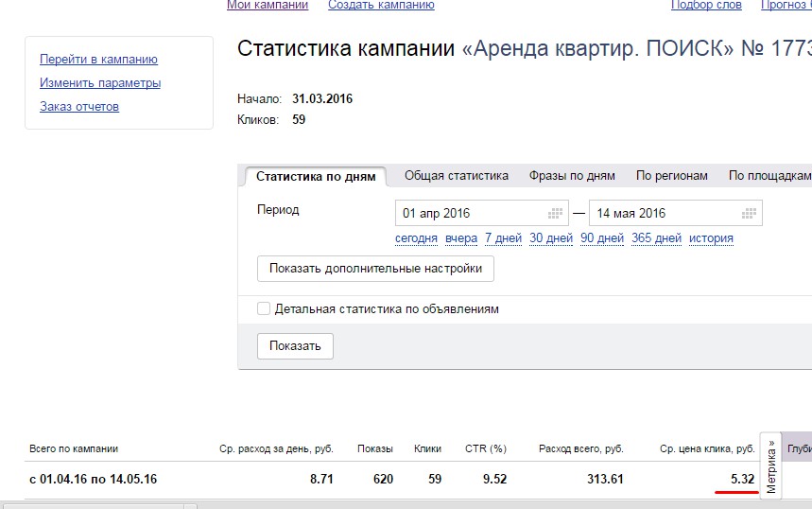This screenshot has width=812, height=509.
Task: Show additional settings via Показать дополнительные настройки
Action: tap(375, 269)
